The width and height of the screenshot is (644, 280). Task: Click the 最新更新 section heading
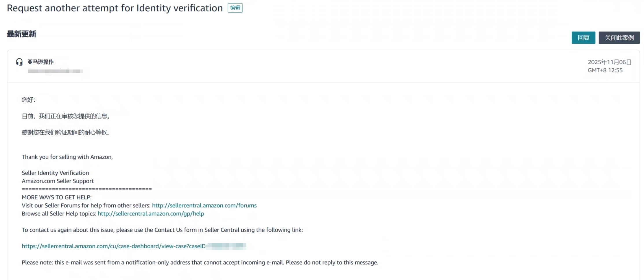pos(22,34)
